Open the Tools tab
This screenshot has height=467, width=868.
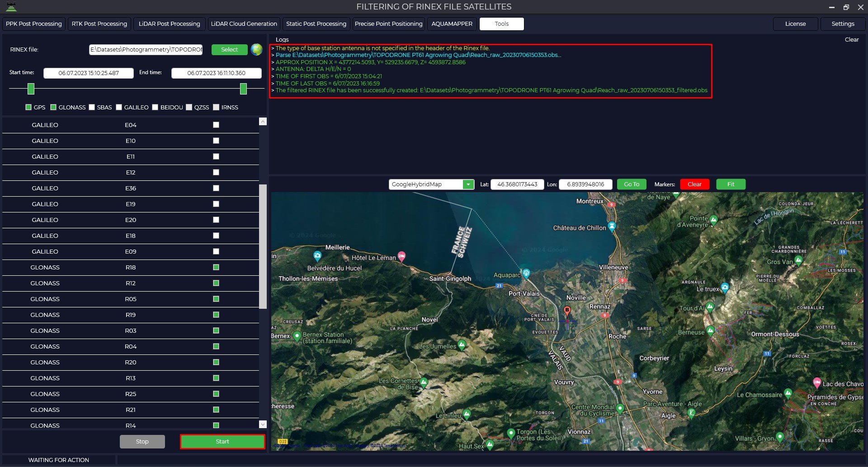501,24
